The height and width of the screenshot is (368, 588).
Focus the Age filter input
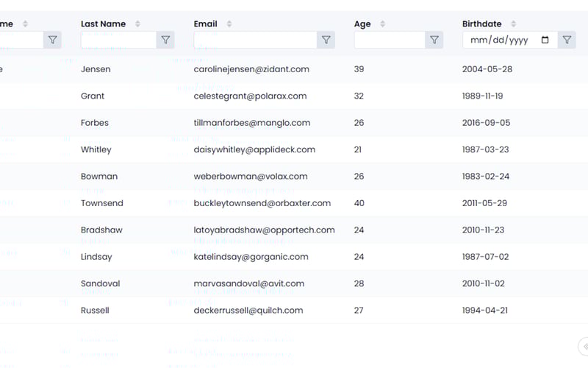coord(390,40)
